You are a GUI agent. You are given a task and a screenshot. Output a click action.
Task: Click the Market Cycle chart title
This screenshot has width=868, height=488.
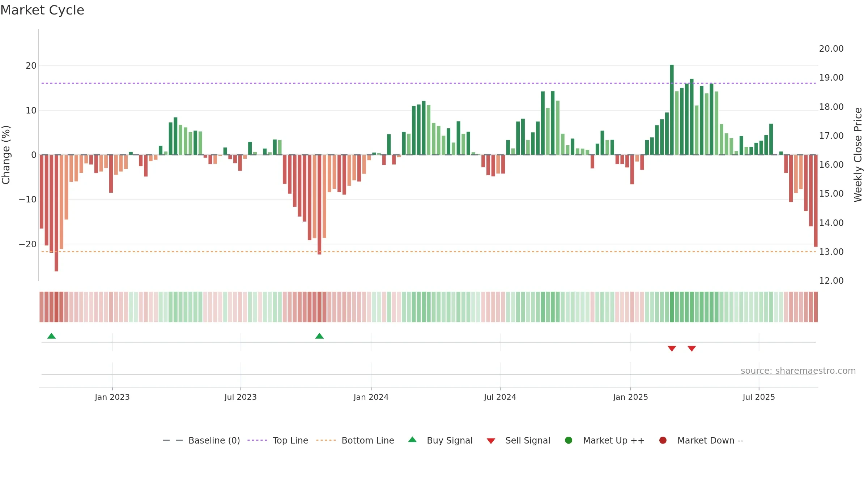coord(42,10)
